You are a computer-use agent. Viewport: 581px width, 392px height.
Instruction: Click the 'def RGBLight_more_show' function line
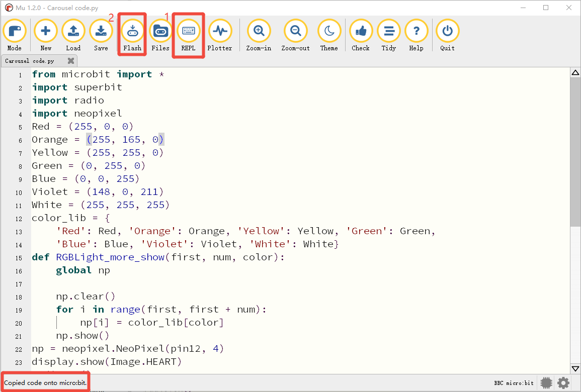pyautogui.click(x=158, y=257)
